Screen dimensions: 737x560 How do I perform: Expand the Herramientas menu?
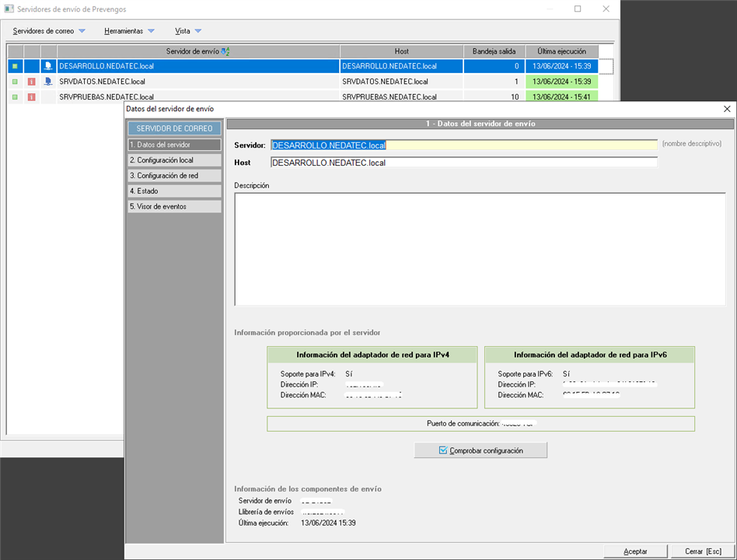129,31
